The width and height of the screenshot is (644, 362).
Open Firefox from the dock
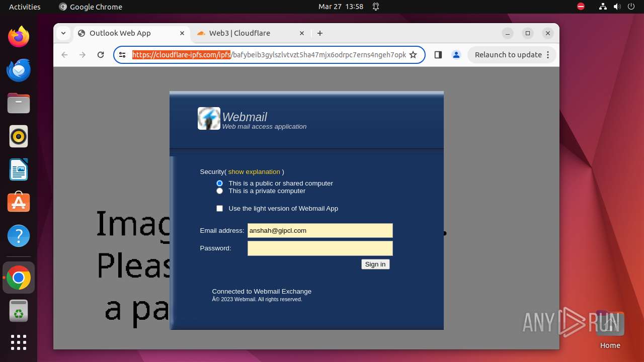point(19,37)
